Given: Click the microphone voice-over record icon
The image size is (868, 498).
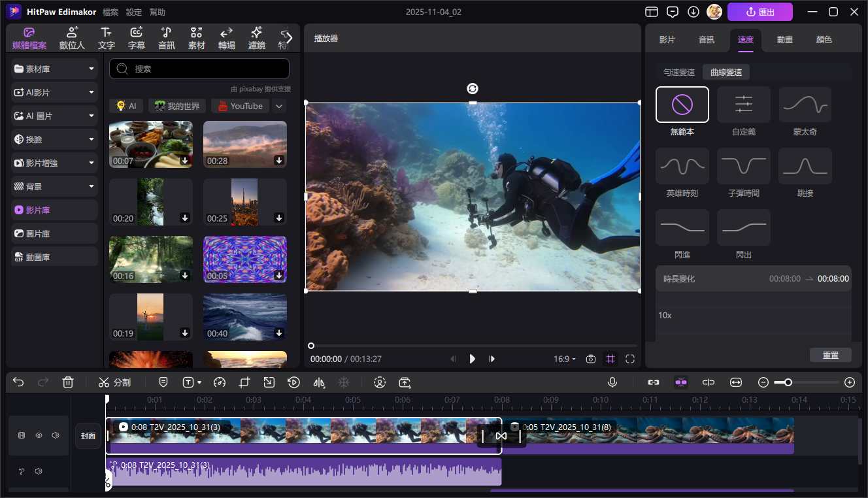Looking at the screenshot, I should tap(612, 382).
